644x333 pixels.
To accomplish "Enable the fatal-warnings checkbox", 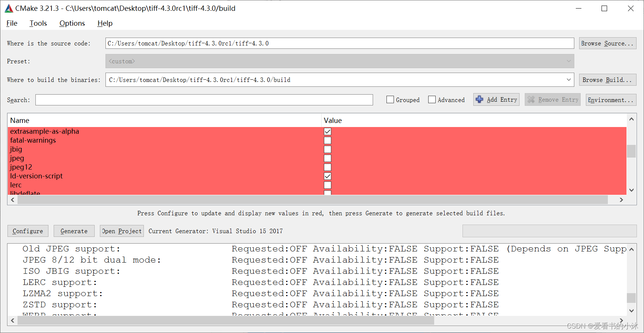I will pos(328,140).
